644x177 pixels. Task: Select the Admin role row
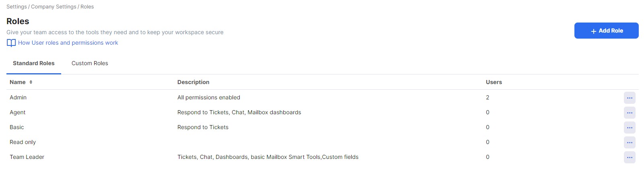322,97
